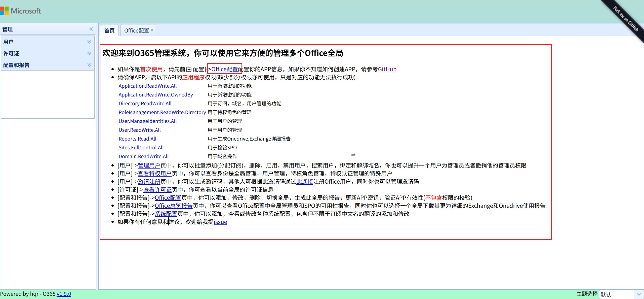Click the Microsoft logo

pyautogui.click(x=20, y=11)
